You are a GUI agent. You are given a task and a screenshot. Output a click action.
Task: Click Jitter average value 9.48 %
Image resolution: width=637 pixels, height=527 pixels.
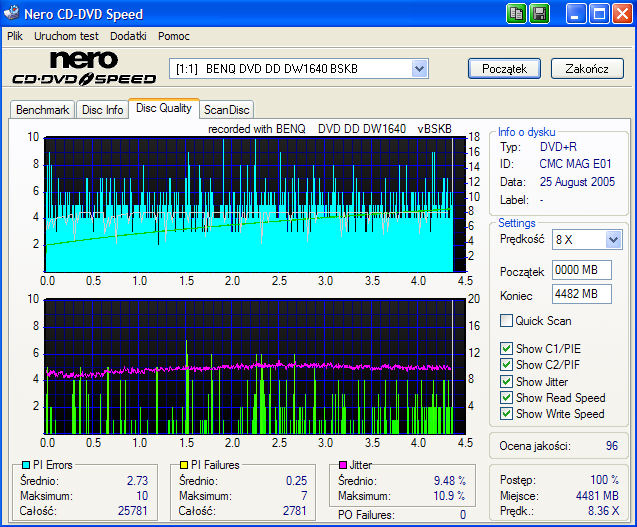click(x=450, y=481)
